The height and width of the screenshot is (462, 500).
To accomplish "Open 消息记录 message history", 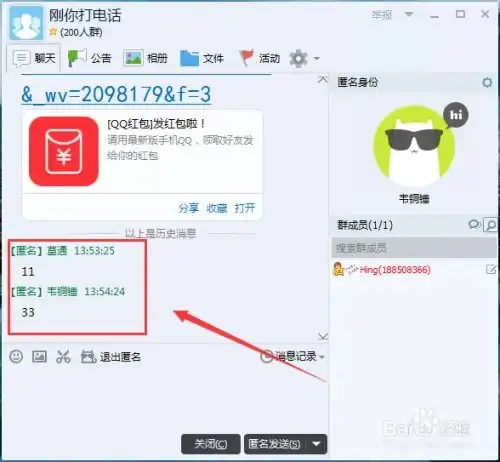I will tap(288, 356).
